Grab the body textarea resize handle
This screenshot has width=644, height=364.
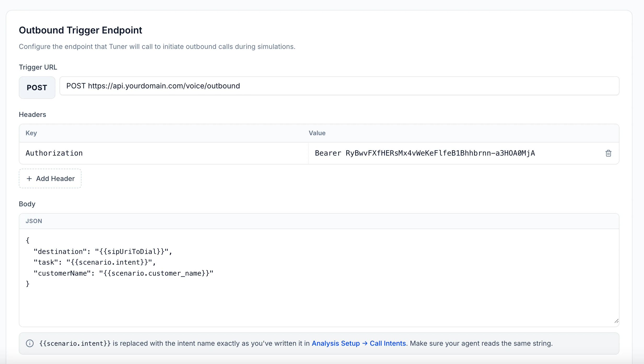[x=616, y=321]
